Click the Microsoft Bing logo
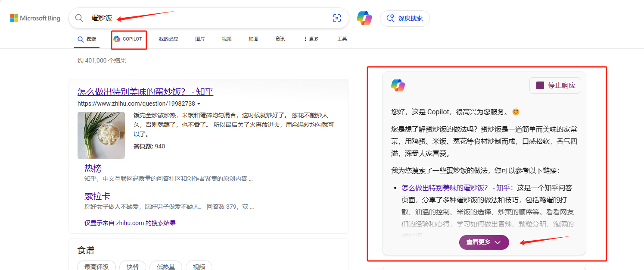The width and height of the screenshot is (644, 270). [x=35, y=18]
